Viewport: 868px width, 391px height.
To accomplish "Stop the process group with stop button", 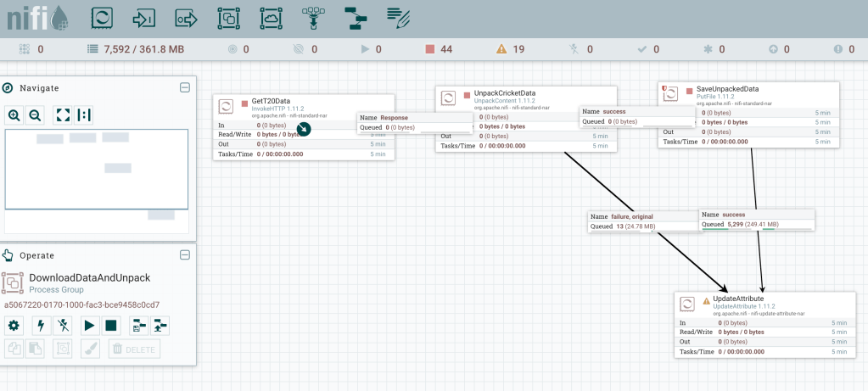I will [x=110, y=325].
